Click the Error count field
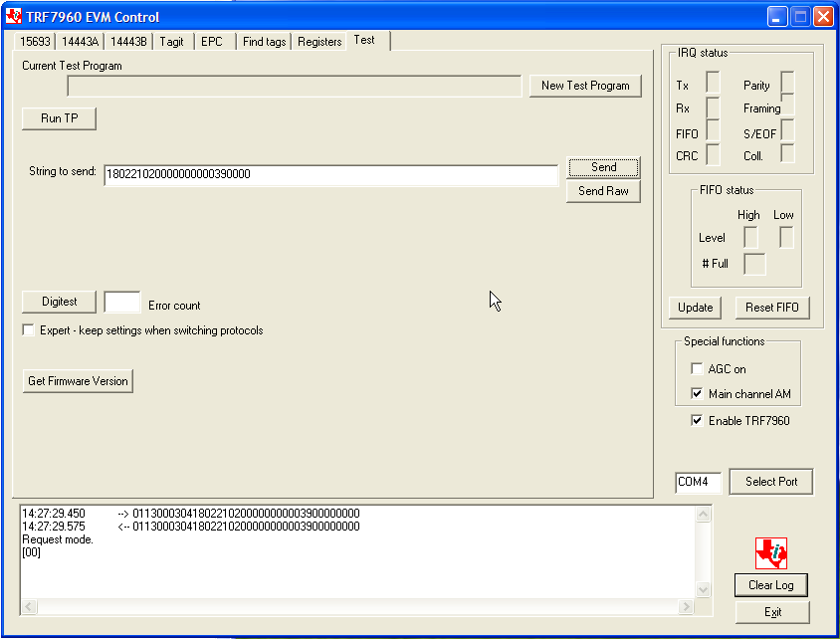The width and height of the screenshot is (840, 639). click(x=122, y=303)
